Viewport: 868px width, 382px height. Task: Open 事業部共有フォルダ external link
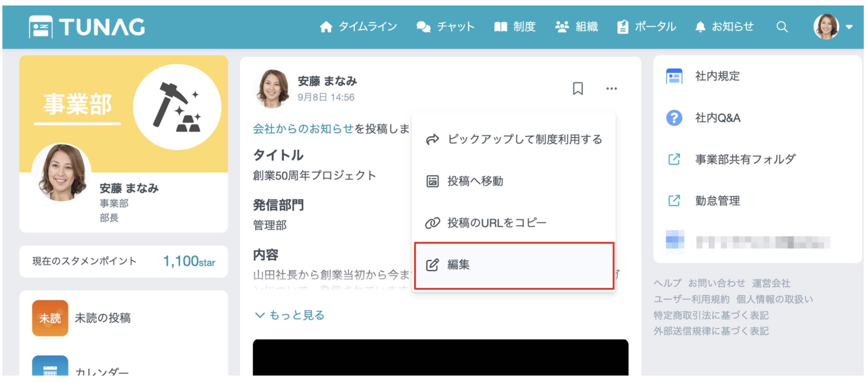click(745, 159)
